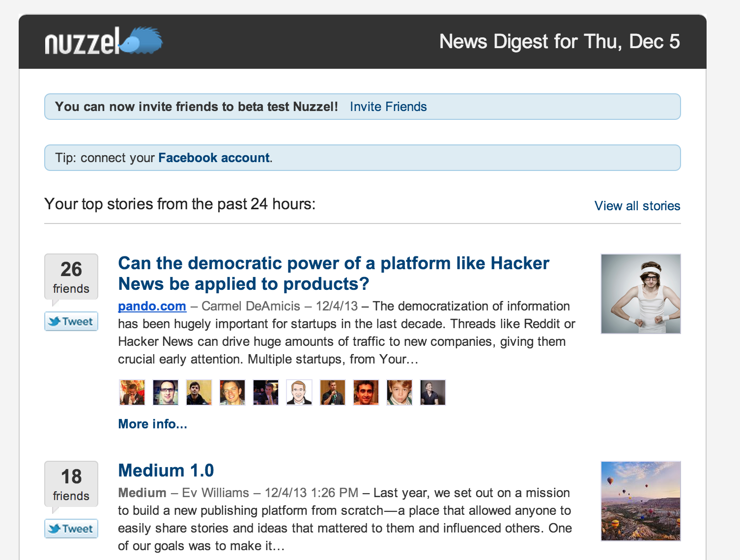
Task: Select avatar of bearded man on yellow background
Action: coord(199,392)
